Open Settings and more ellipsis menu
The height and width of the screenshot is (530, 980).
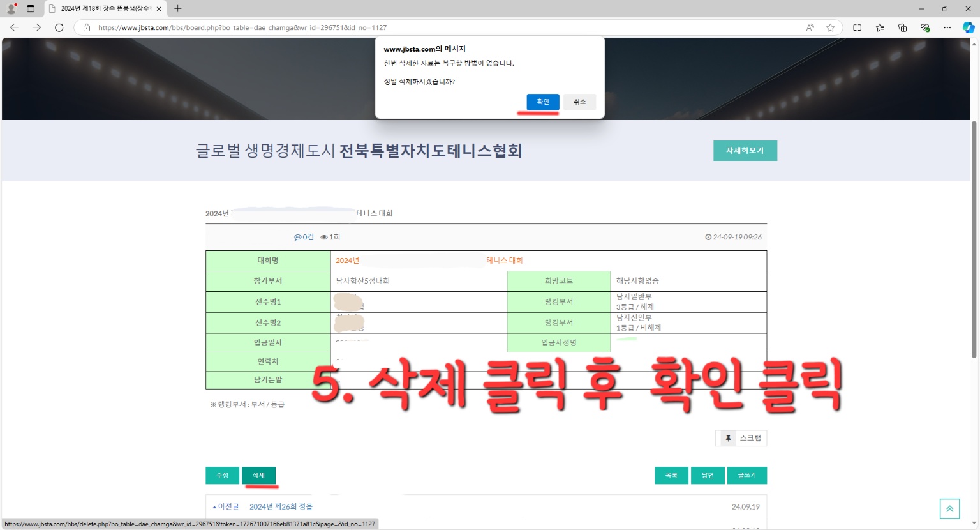point(947,27)
